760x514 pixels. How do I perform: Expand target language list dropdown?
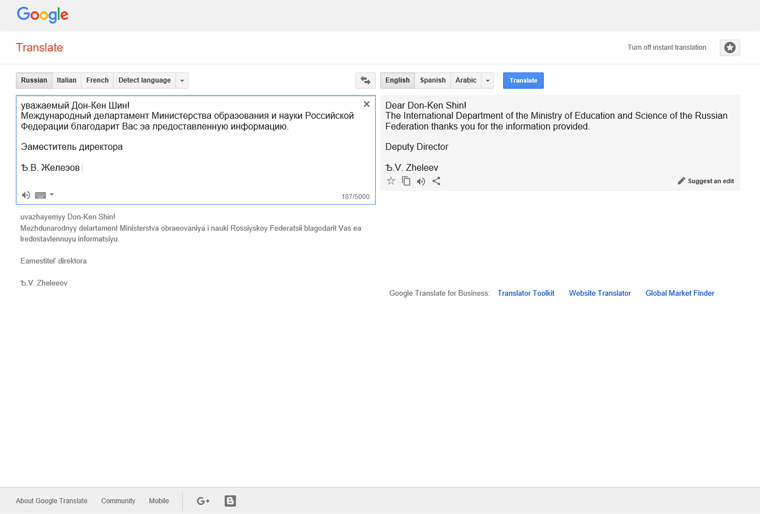488,80
